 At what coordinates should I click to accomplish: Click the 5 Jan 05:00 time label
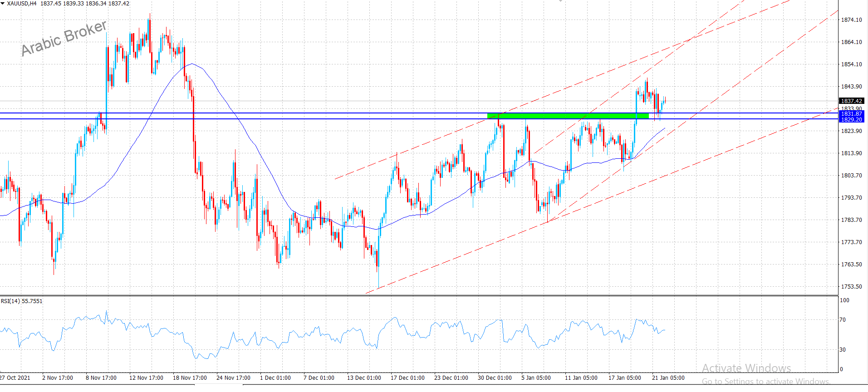click(536, 378)
